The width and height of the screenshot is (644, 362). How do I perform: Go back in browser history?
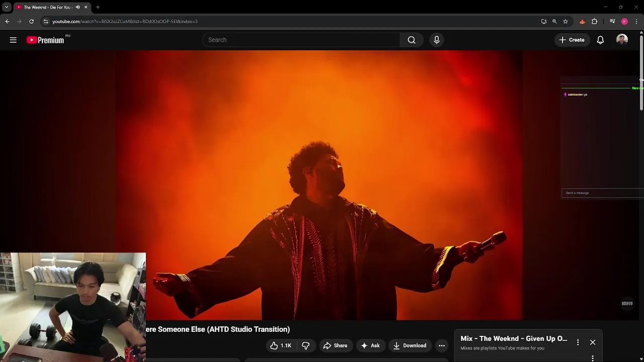(7, 21)
